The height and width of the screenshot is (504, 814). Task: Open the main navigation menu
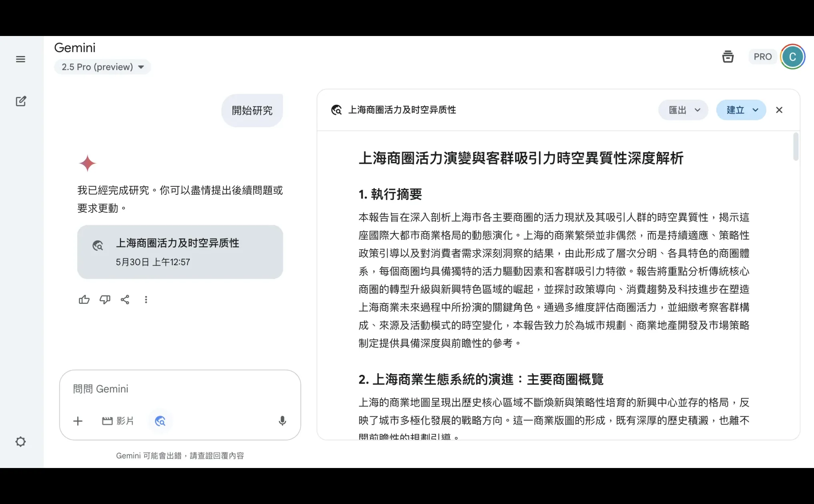[20, 59]
